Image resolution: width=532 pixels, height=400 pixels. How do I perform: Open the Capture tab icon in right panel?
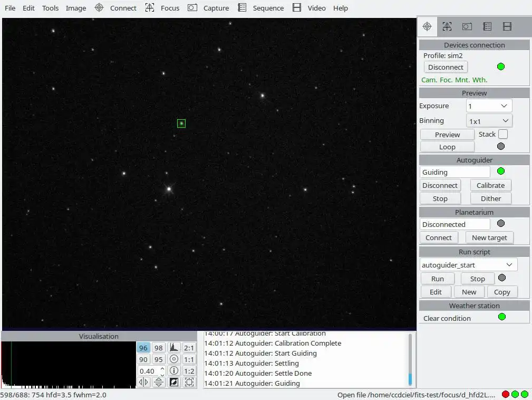[467, 26]
